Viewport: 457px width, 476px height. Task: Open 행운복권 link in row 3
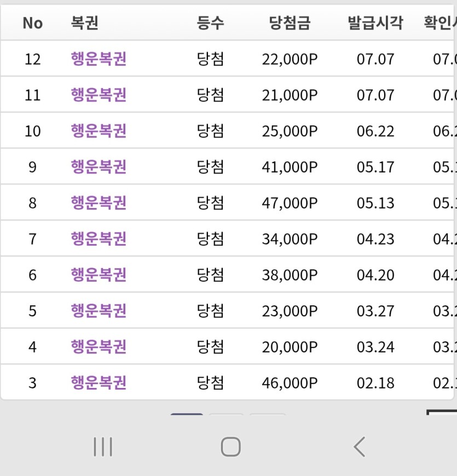pos(99,383)
